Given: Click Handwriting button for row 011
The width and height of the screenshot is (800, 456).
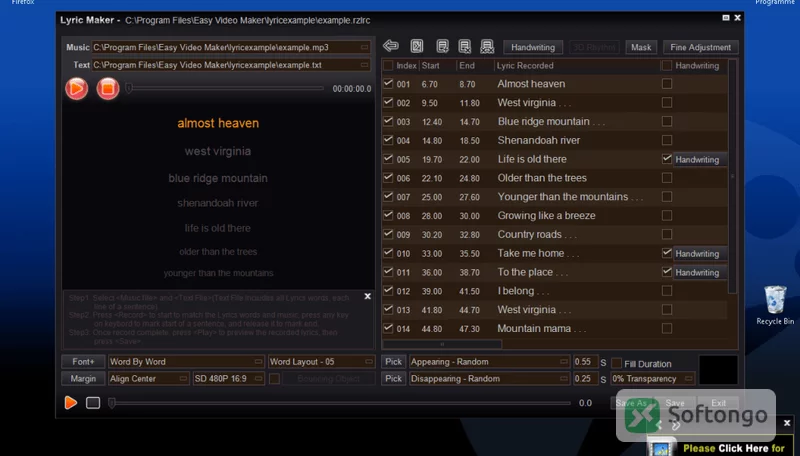Looking at the screenshot, I should coord(700,272).
